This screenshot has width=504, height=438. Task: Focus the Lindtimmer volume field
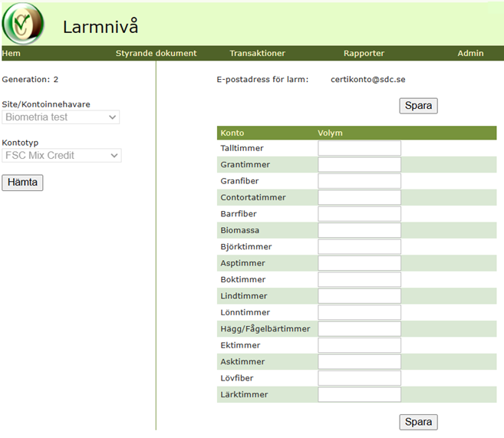[x=359, y=296]
